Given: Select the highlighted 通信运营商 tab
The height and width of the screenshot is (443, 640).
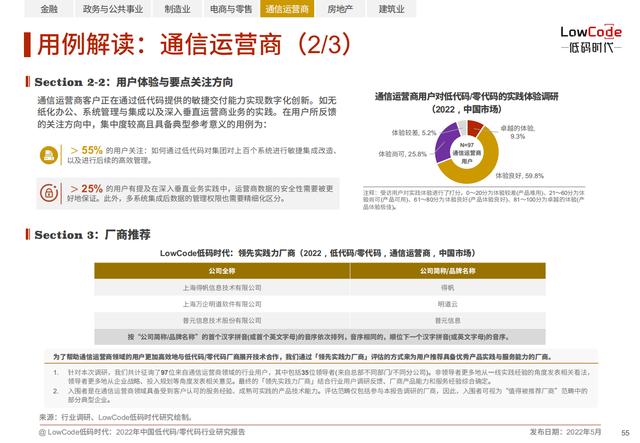Looking at the screenshot, I should 287,9.
